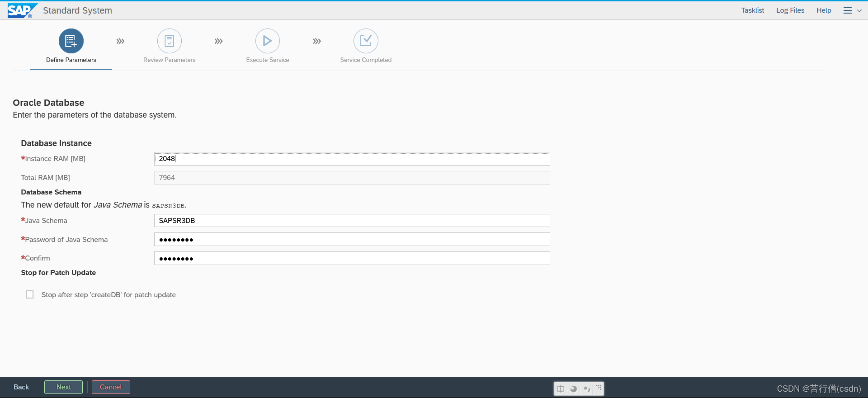Select the Review Parameters step icon
This screenshot has width=868, height=398.
[x=170, y=41]
